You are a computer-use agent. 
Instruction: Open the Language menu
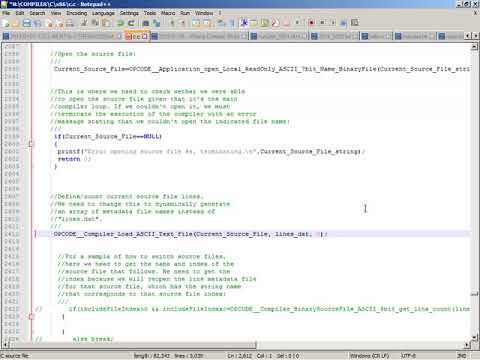[x=103, y=13]
